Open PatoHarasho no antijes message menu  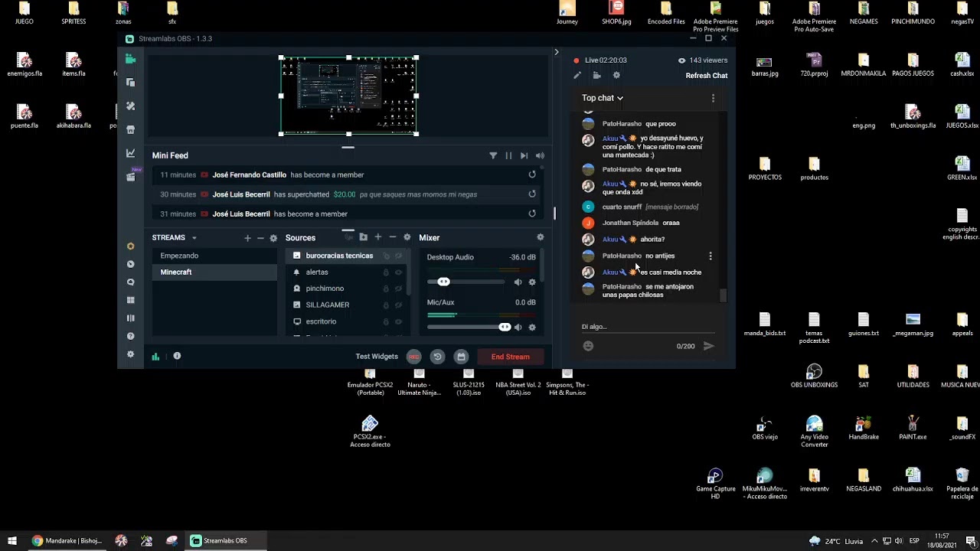coord(710,256)
